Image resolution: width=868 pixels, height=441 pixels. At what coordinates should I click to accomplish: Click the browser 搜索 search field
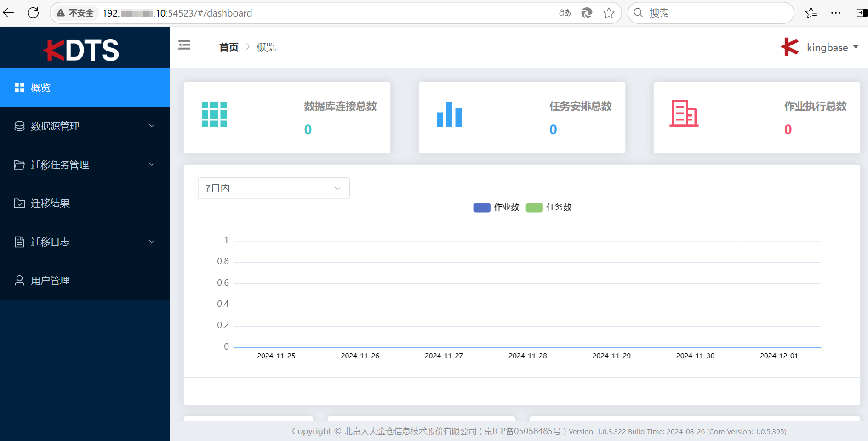tap(711, 13)
